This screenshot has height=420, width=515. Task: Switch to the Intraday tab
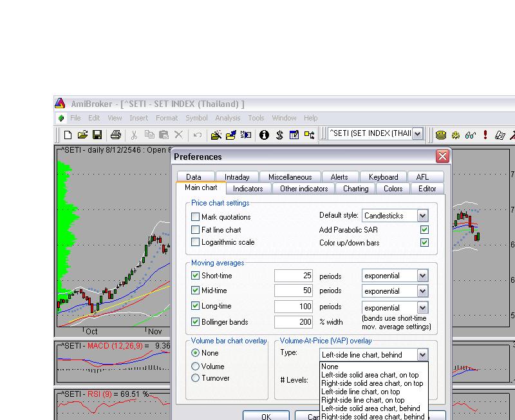237,177
